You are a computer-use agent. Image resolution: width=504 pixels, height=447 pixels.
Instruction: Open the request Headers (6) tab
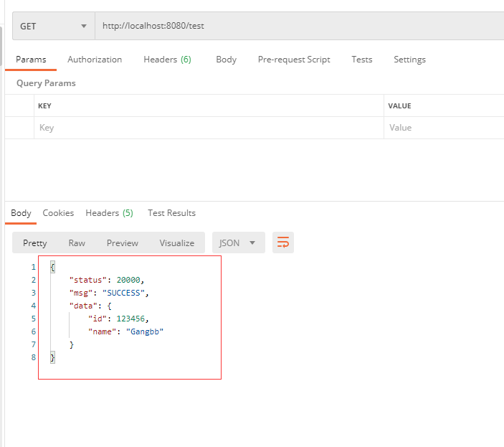pos(167,60)
